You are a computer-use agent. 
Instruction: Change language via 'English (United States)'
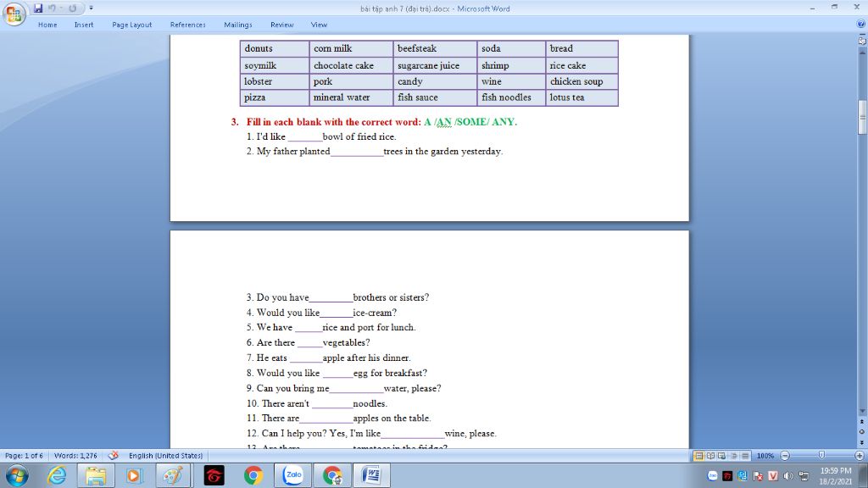tap(165, 456)
